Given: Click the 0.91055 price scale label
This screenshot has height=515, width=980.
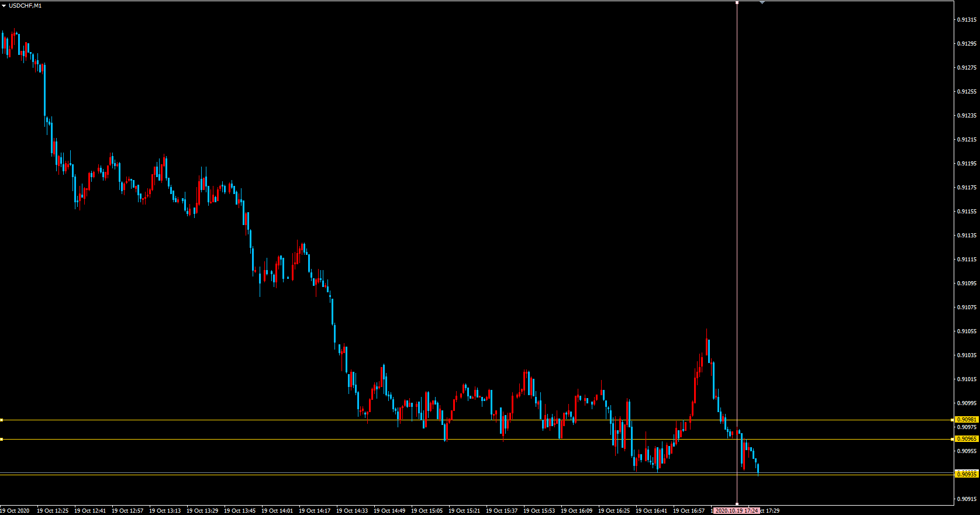Looking at the screenshot, I should coord(967,331).
